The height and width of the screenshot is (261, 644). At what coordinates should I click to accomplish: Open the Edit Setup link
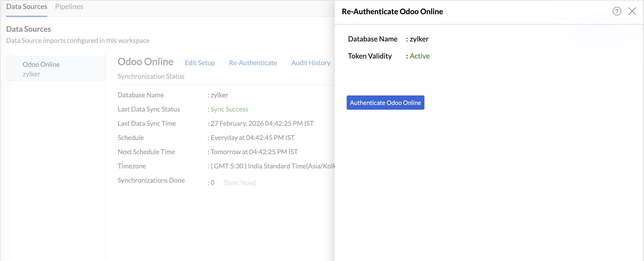199,63
